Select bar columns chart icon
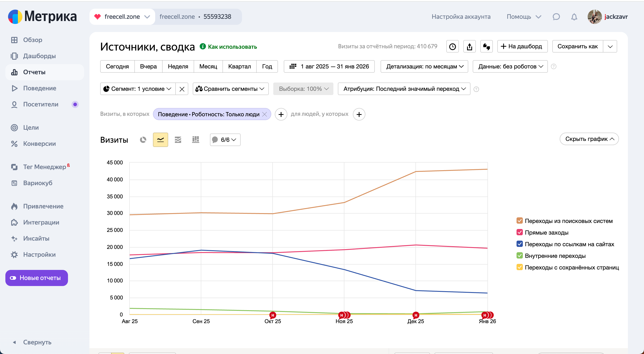 [x=195, y=140]
